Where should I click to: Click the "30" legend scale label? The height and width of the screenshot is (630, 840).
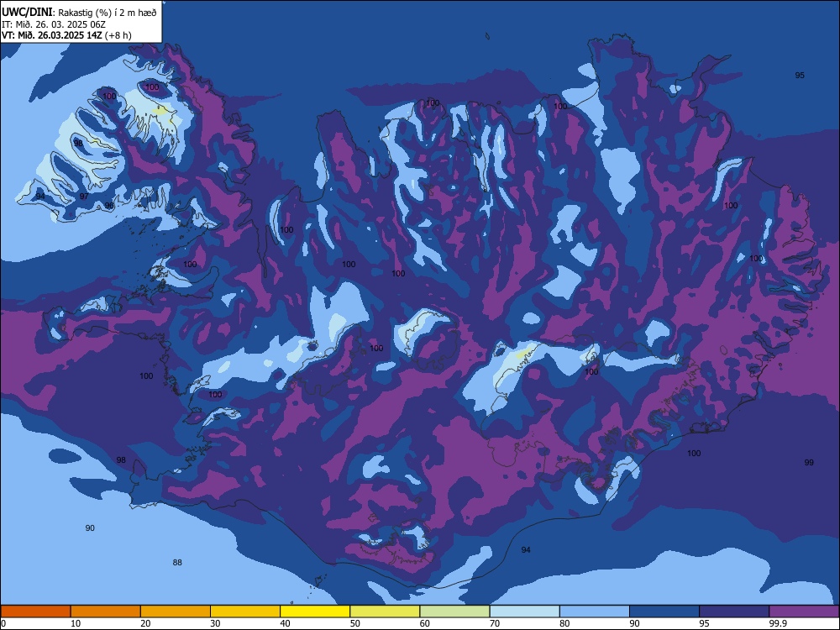(215, 623)
